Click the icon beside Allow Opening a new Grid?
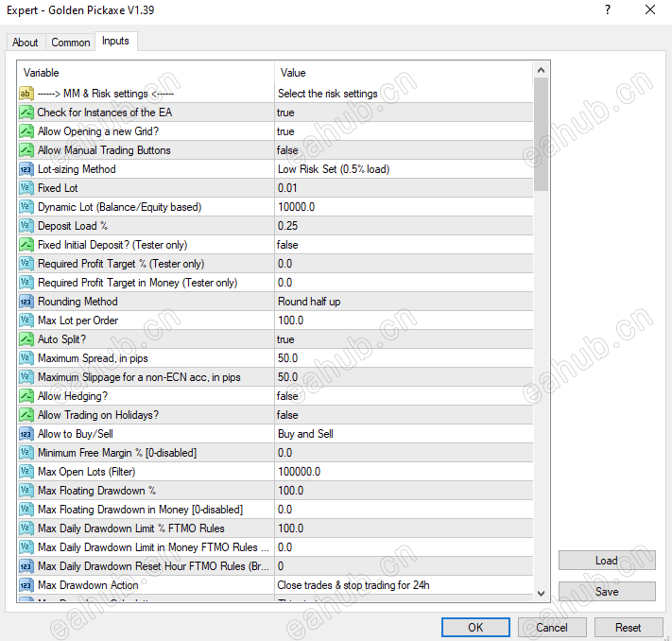This screenshot has height=641, width=672. tap(26, 131)
